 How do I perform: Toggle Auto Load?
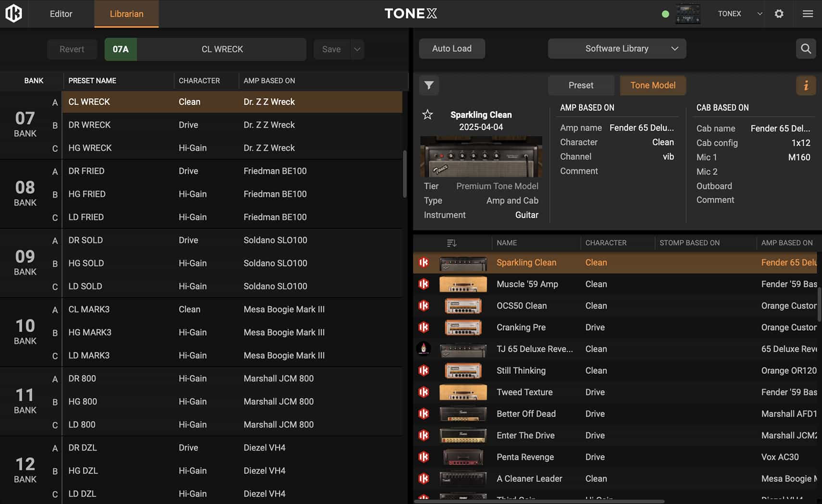point(451,49)
